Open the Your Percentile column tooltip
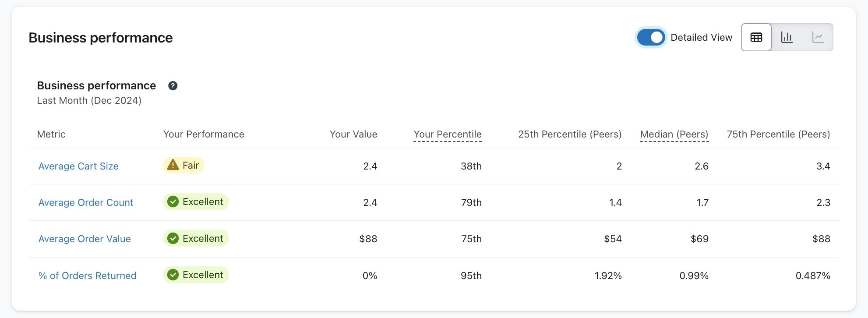This screenshot has height=318, width=868. 448,134
